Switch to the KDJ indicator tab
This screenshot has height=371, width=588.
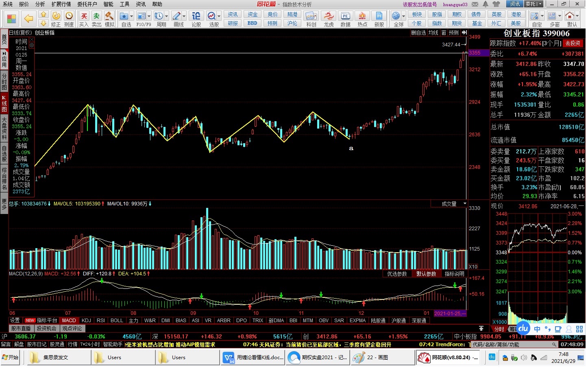[86, 321]
